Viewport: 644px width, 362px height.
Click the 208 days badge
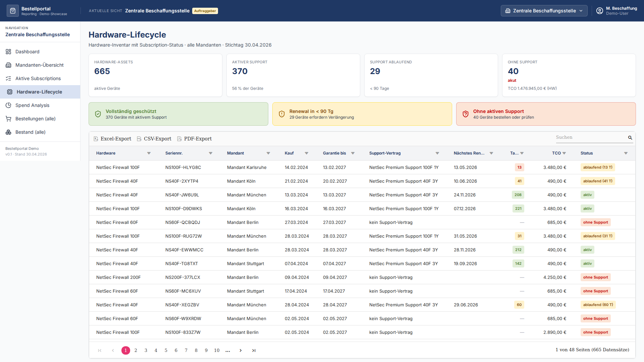tap(518, 195)
